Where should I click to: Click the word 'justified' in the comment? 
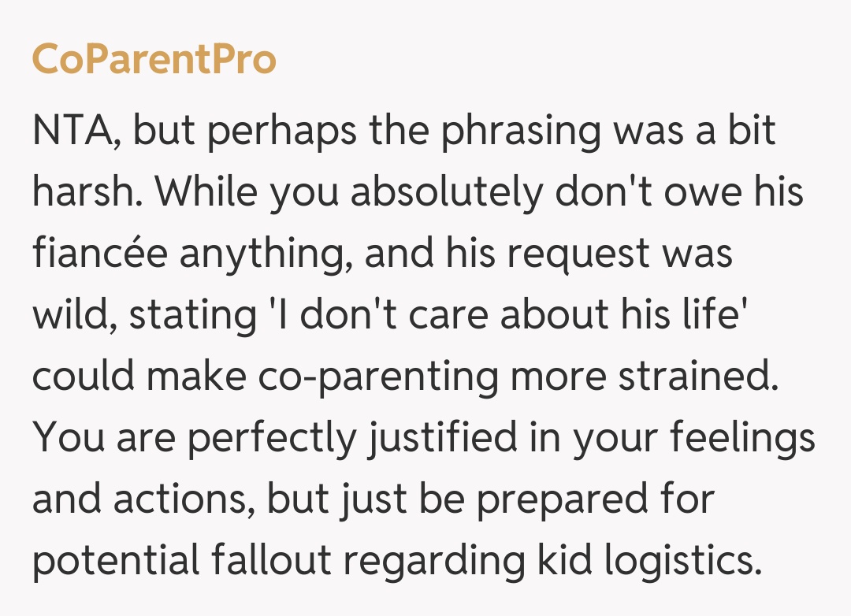437,438
